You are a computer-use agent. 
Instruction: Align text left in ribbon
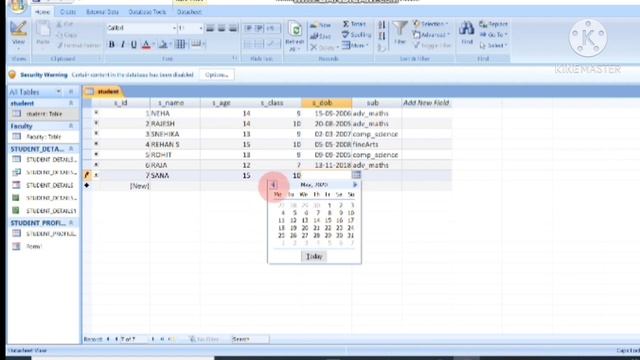pyautogui.click(x=210, y=28)
